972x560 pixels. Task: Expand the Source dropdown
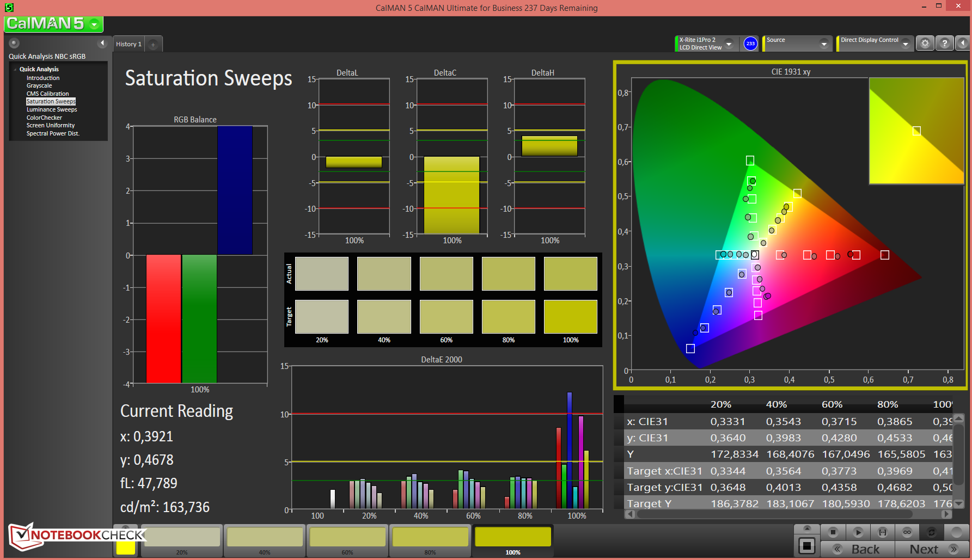(823, 44)
